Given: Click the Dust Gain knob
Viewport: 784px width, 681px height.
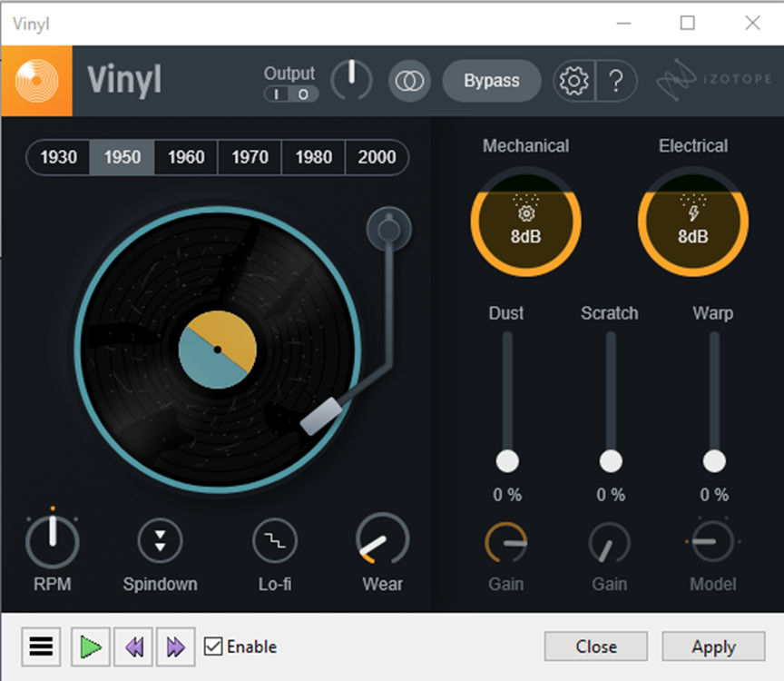Looking at the screenshot, I should tap(506, 543).
